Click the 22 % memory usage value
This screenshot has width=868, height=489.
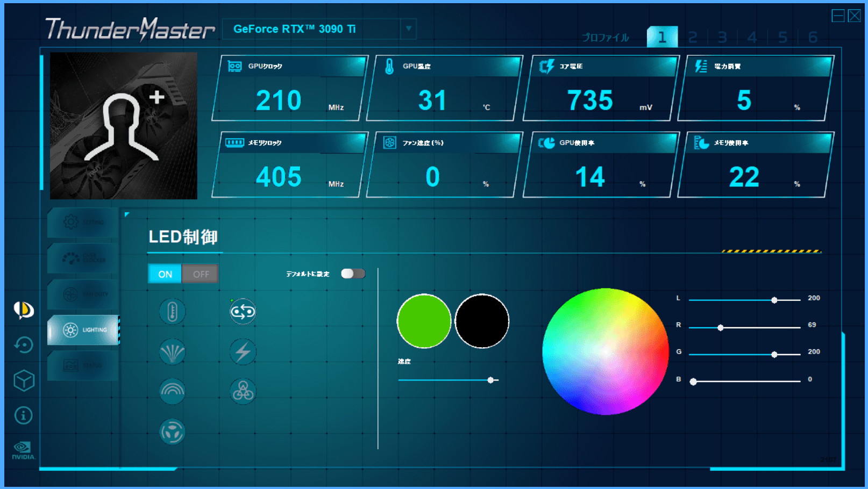point(744,177)
